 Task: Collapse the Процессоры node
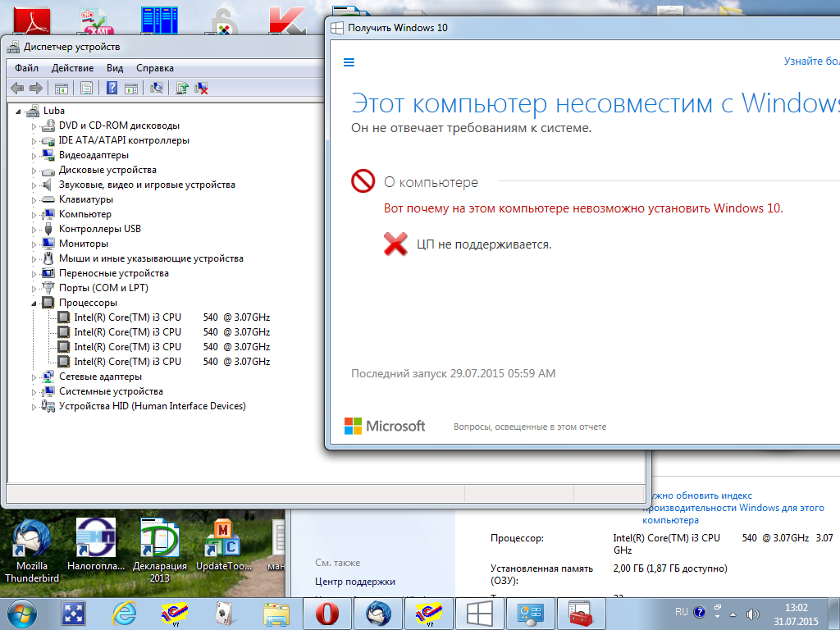tap(34, 304)
